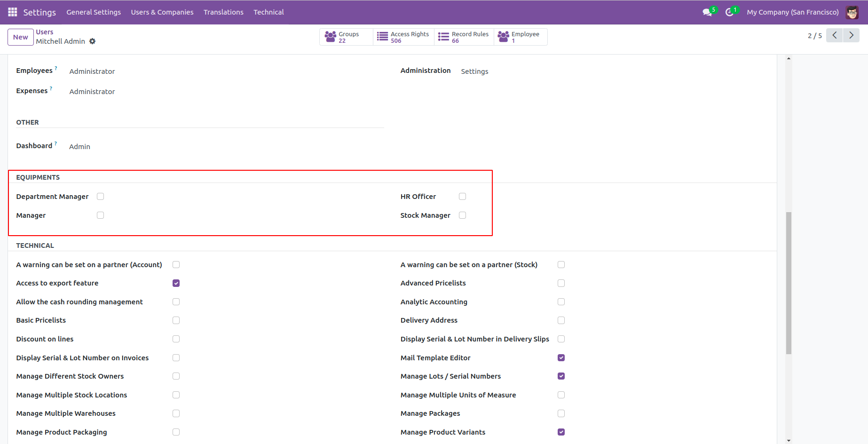The height and width of the screenshot is (444, 868).
Task: Enable Allow the cash rounding management
Action: (176, 302)
